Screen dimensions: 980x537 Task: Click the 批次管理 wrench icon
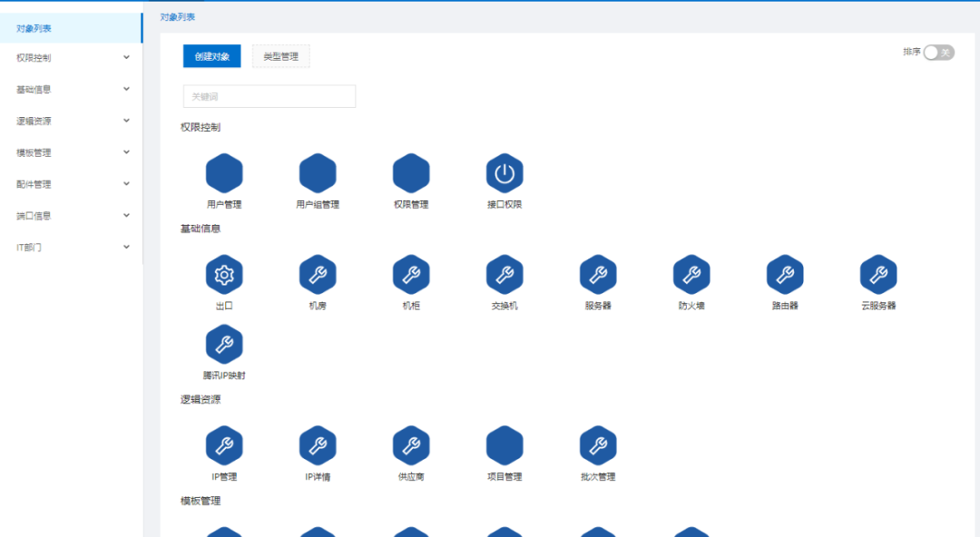(598, 445)
